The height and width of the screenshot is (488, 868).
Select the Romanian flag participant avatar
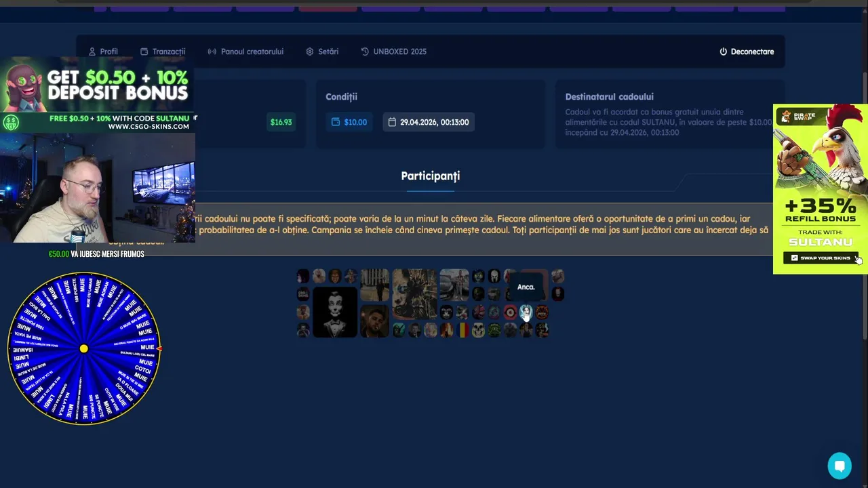(x=462, y=330)
